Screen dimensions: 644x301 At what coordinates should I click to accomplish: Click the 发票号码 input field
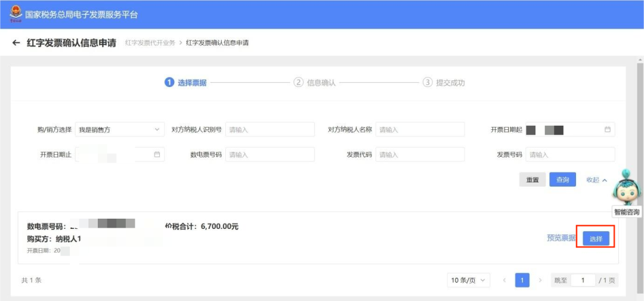[x=571, y=154]
